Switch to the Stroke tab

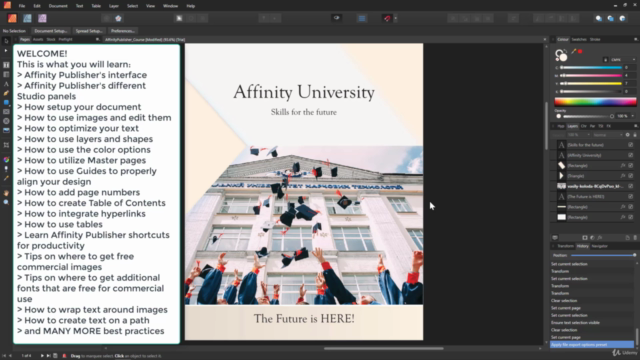click(x=595, y=40)
